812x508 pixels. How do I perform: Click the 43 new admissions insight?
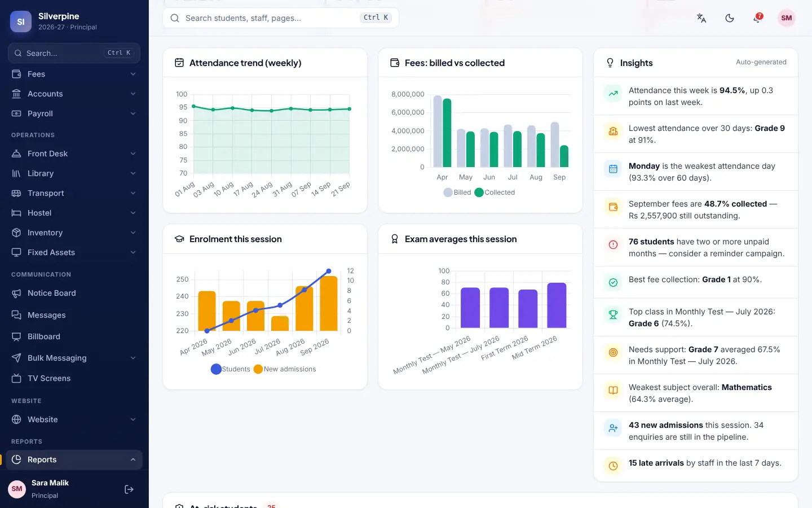point(696,431)
